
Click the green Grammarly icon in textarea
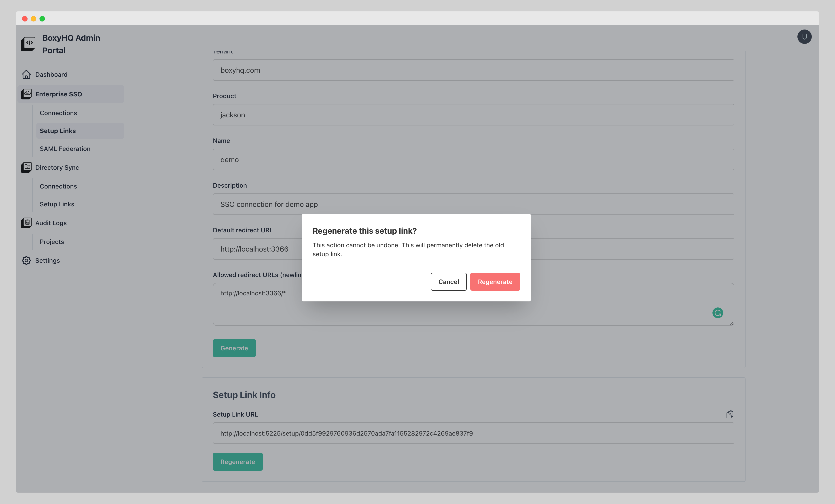coord(717,313)
